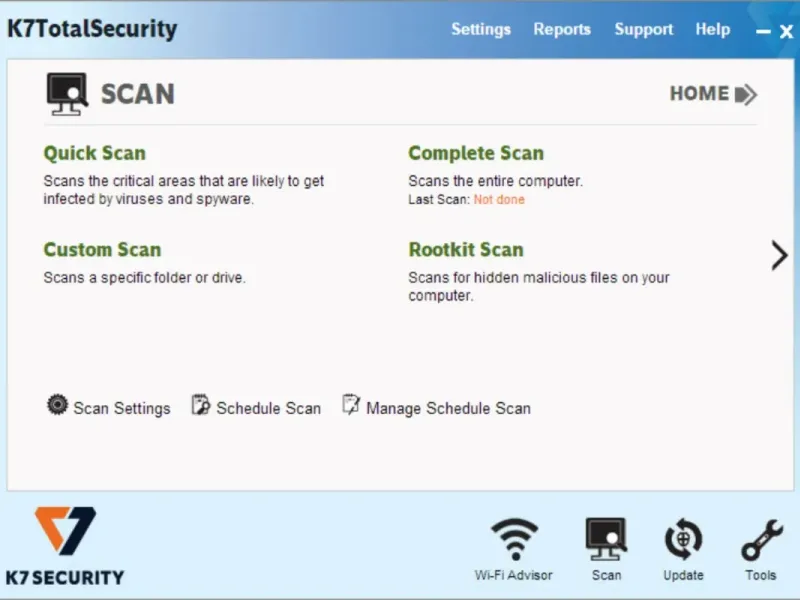The height and width of the screenshot is (600, 800).
Task: Open the Help menu
Action: point(713,29)
